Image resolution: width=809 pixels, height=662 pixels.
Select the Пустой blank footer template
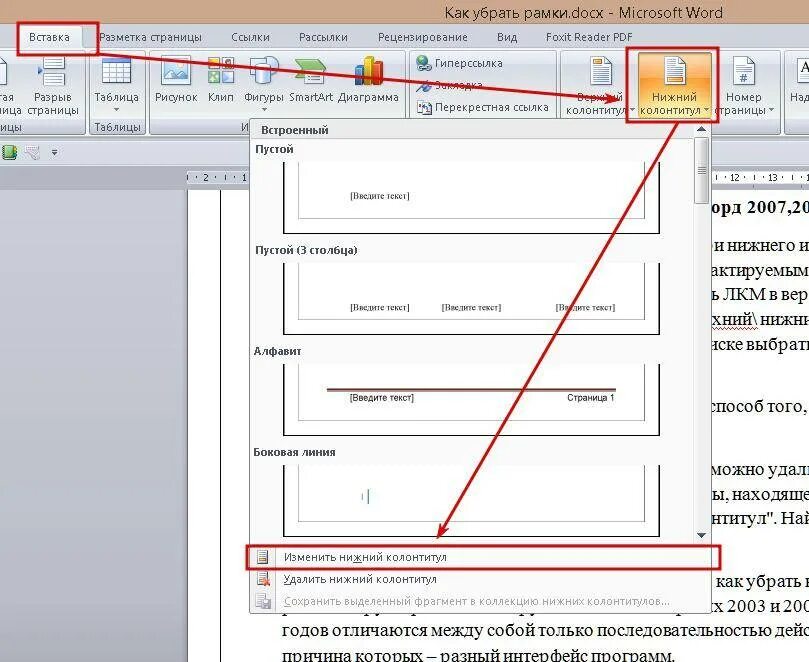471,198
